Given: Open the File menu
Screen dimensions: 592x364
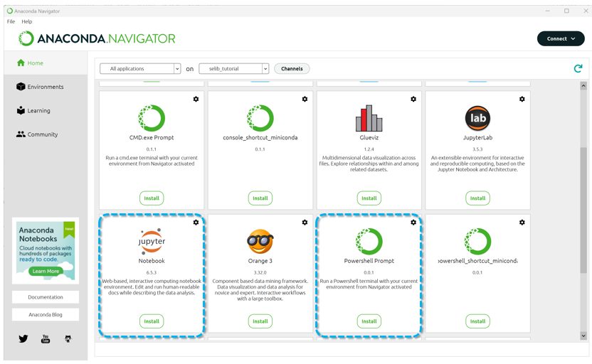Looking at the screenshot, I should pos(11,21).
